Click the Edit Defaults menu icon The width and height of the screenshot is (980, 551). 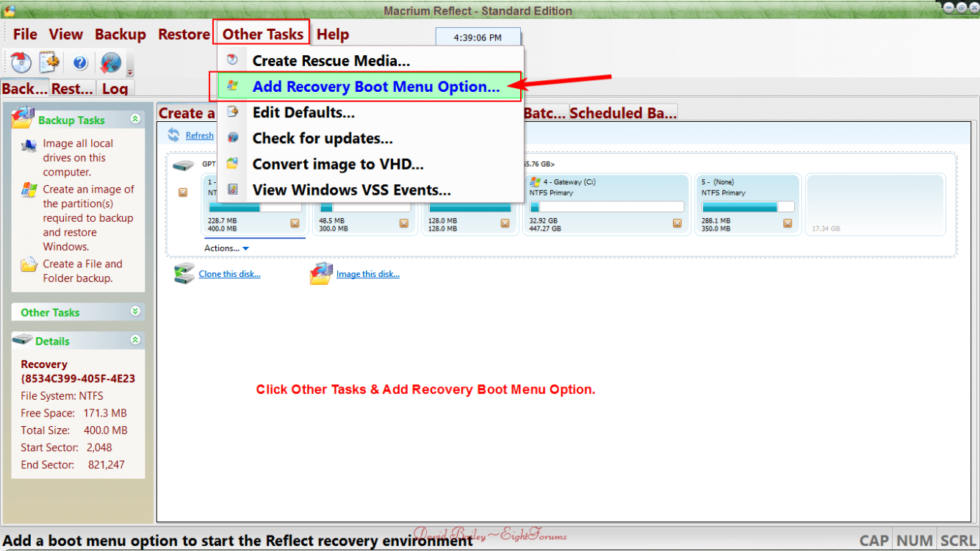coord(232,112)
